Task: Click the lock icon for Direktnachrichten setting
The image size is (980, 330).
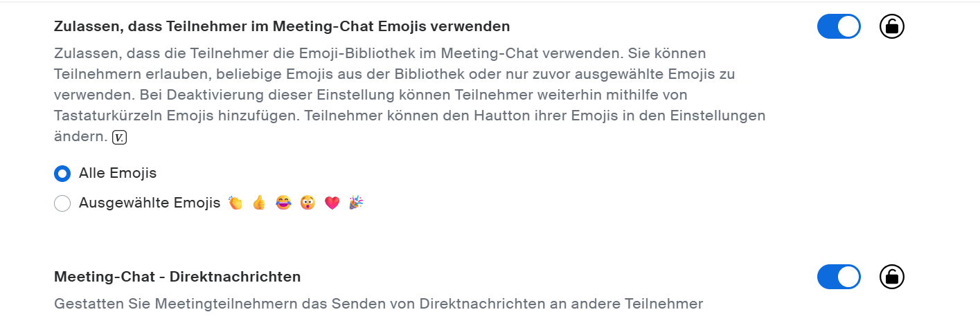Action: [892, 277]
